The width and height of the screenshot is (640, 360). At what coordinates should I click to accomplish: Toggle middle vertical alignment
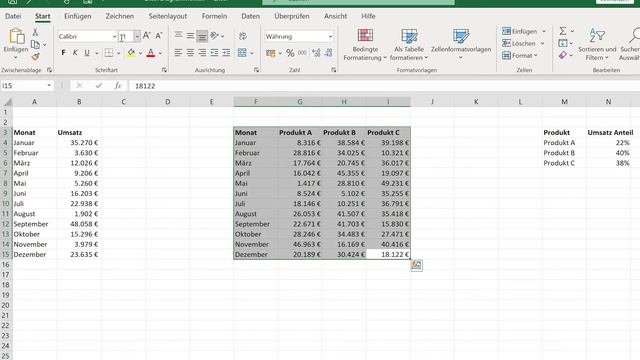[x=190, y=36]
